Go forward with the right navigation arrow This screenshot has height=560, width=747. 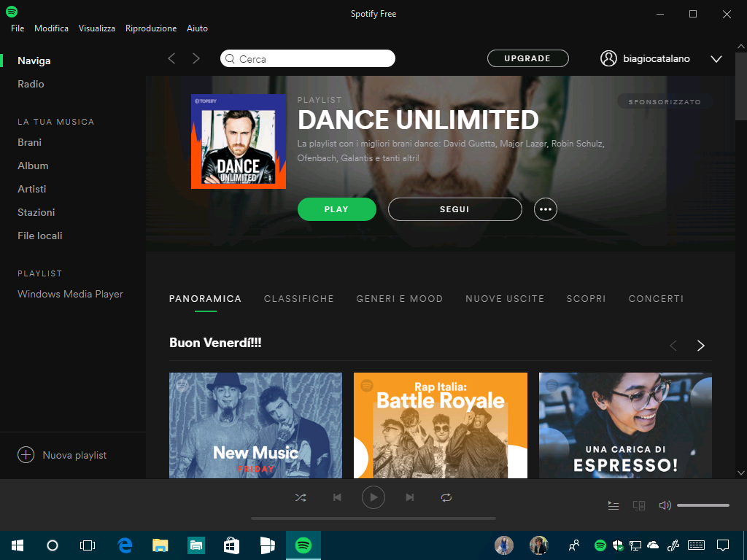[196, 58]
